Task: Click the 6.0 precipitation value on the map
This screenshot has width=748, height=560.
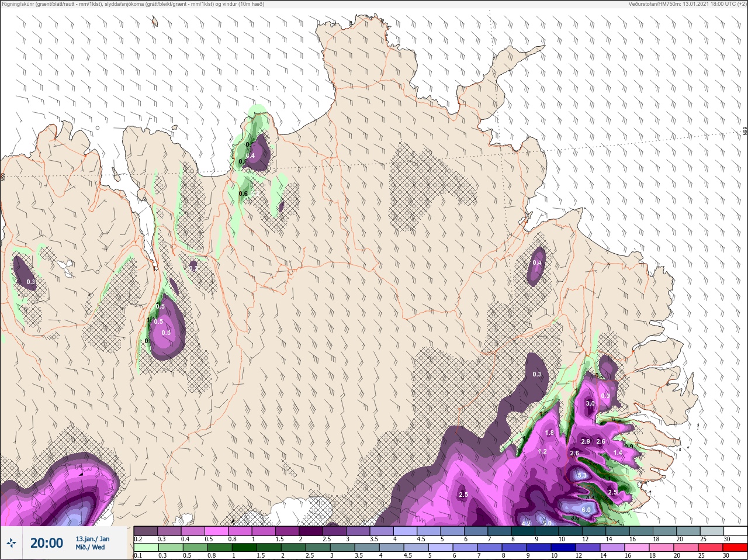Action: coord(586,510)
